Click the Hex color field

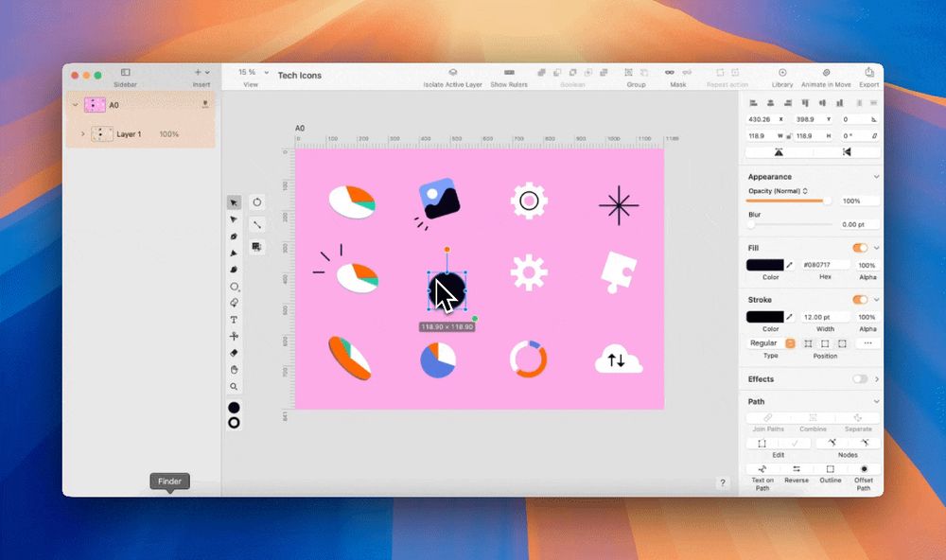(825, 265)
